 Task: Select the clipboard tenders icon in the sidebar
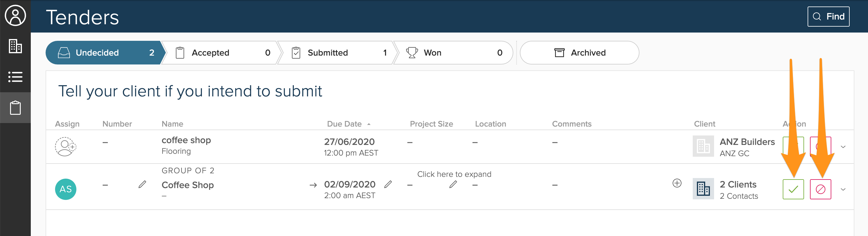[x=15, y=108]
